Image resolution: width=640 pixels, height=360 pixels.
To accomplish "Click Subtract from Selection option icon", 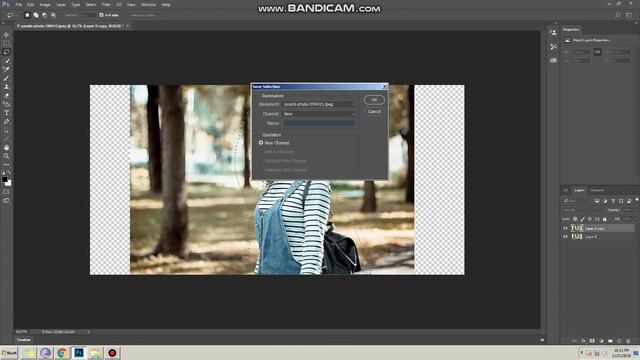I will (44, 15).
